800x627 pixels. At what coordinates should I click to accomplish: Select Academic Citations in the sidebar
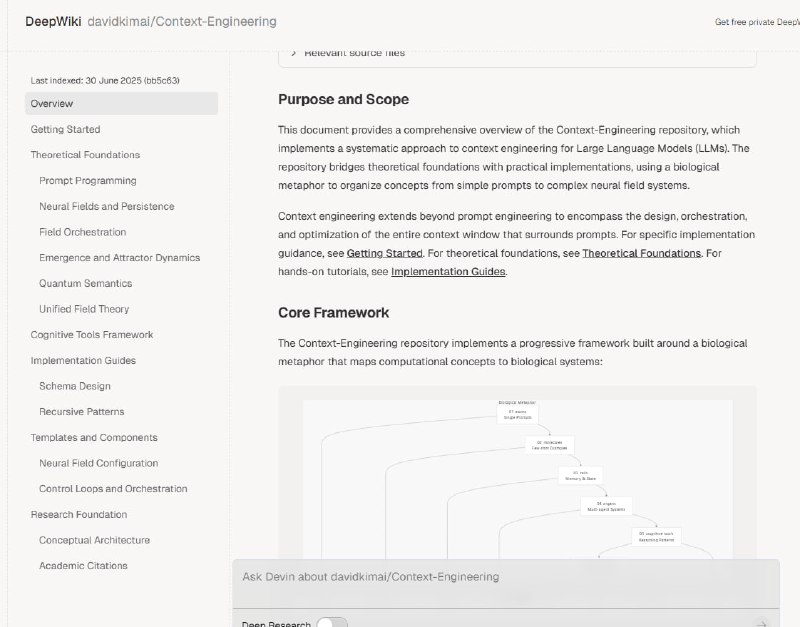point(85,565)
